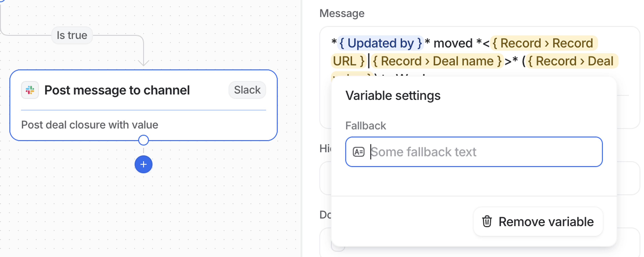Open the "Record > Deal name" variable chip
The height and width of the screenshot is (257, 644).
pyautogui.click(x=437, y=61)
